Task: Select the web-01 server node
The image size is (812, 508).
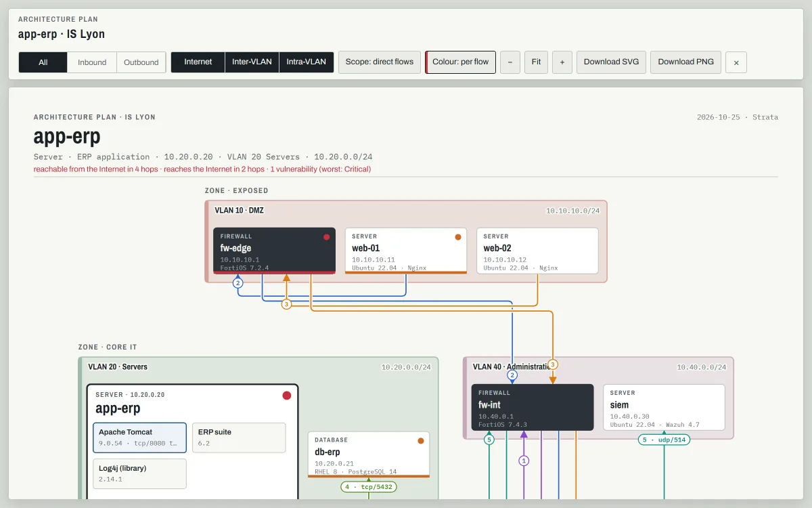Action: [x=406, y=251]
